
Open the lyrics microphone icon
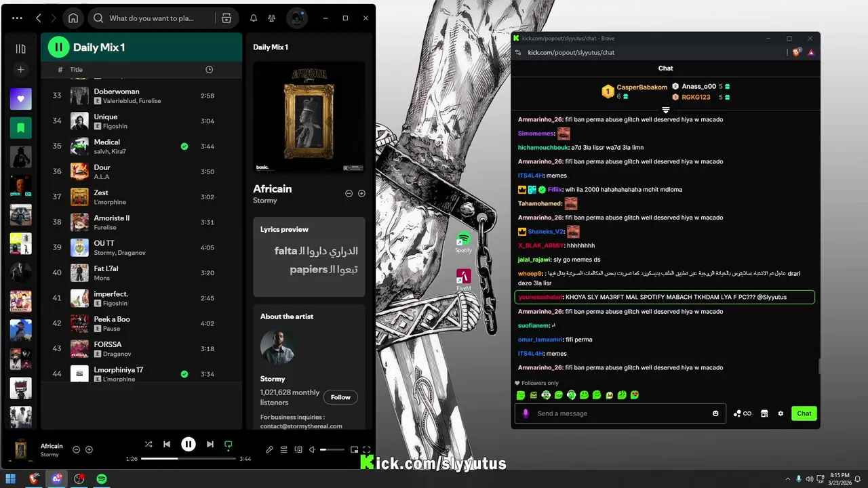pyautogui.click(x=269, y=449)
